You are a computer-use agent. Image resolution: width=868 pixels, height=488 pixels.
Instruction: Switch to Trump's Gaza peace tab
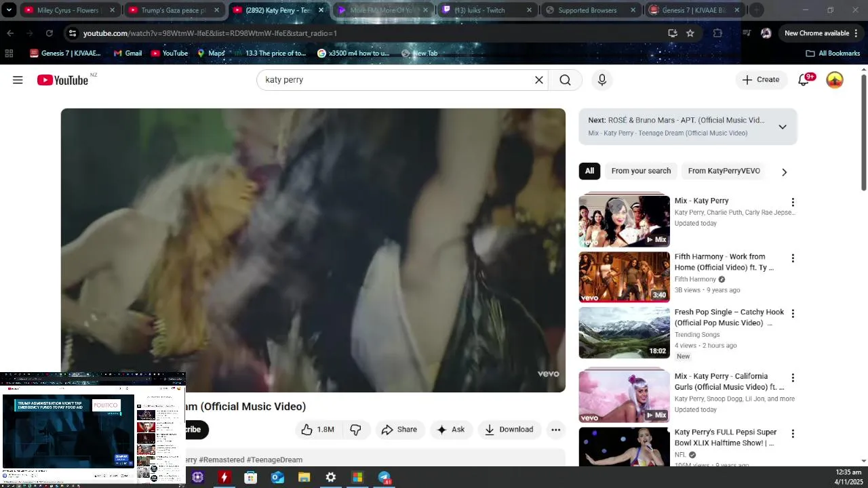(173, 10)
